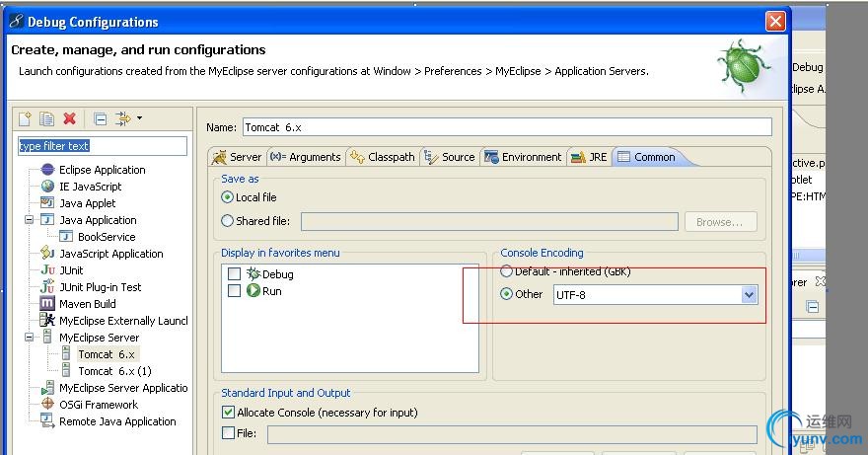
Task: Select Maven Build in the tree
Action: (88, 304)
